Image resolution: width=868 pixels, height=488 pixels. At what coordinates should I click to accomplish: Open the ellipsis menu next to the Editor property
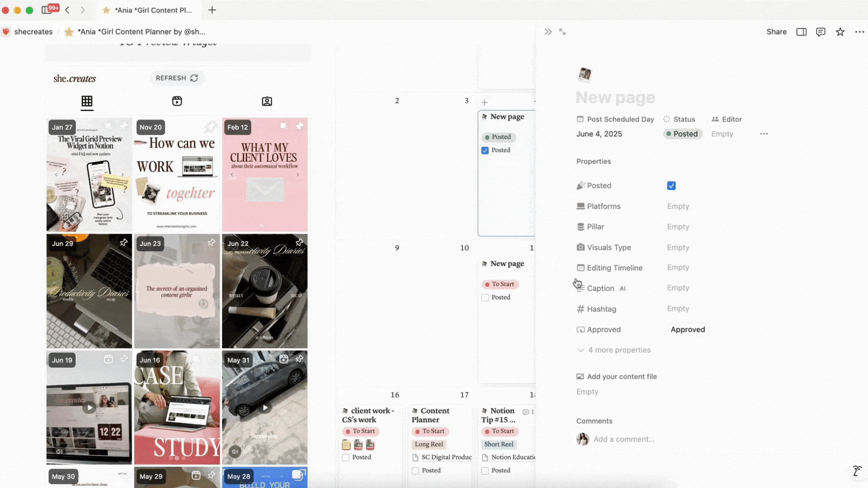tap(764, 134)
